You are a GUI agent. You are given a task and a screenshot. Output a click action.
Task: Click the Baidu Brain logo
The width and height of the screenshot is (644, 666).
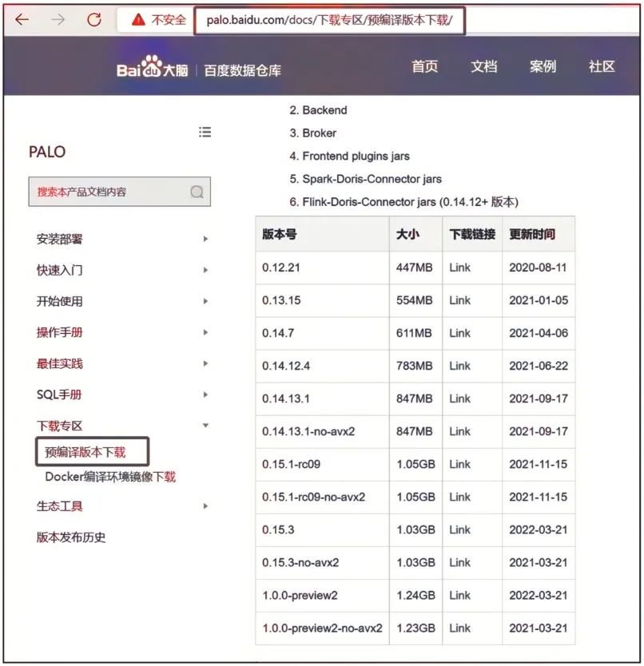152,68
